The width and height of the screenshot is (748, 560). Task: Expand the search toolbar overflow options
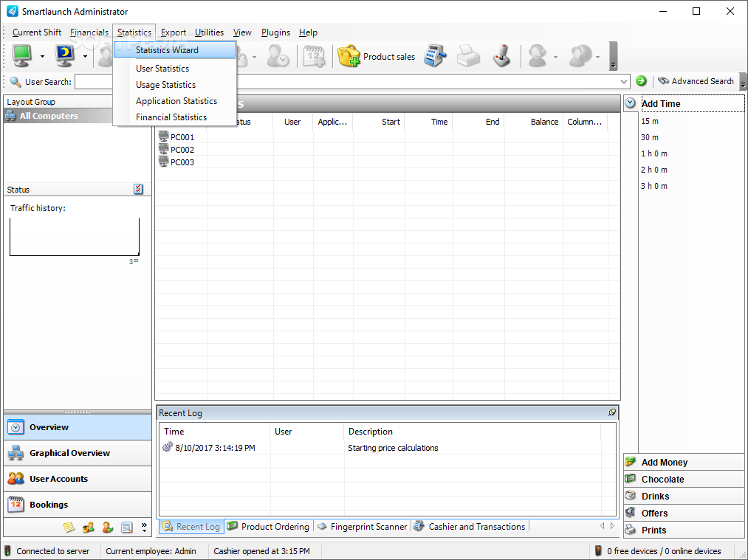point(743,81)
